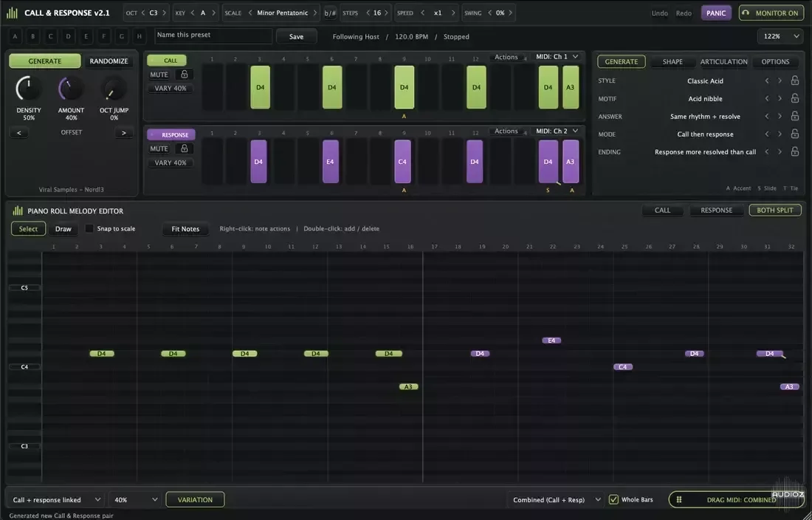812x520 pixels.
Task: Select next KEY with right arrow
Action: (x=214, y=13)
